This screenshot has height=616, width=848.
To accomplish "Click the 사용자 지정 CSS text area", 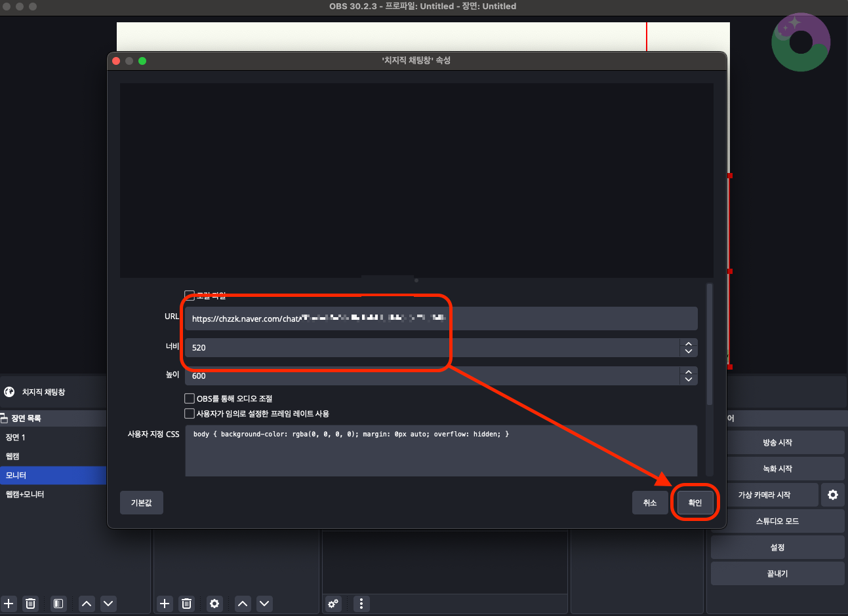I will tap(441, 451).
